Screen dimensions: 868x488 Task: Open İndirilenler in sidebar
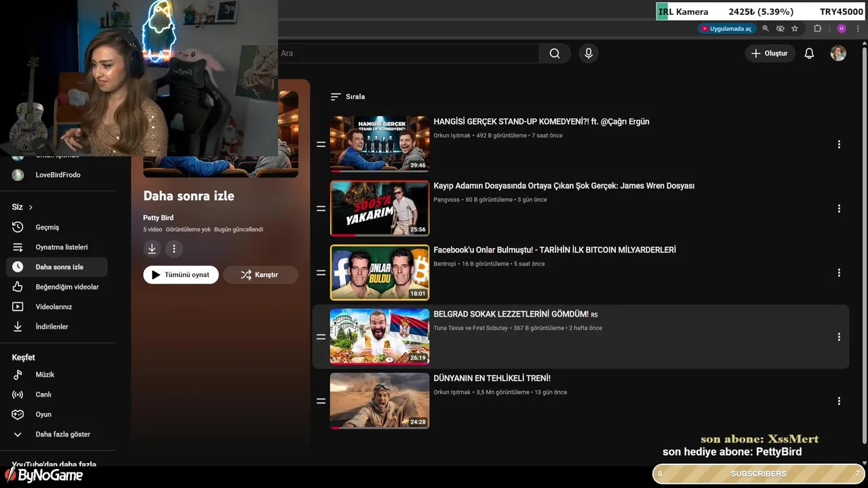tap(56, 327)
